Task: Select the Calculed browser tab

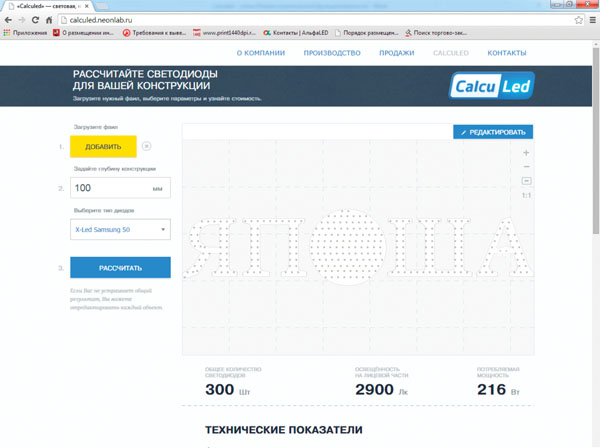Action: coord(47,6)
